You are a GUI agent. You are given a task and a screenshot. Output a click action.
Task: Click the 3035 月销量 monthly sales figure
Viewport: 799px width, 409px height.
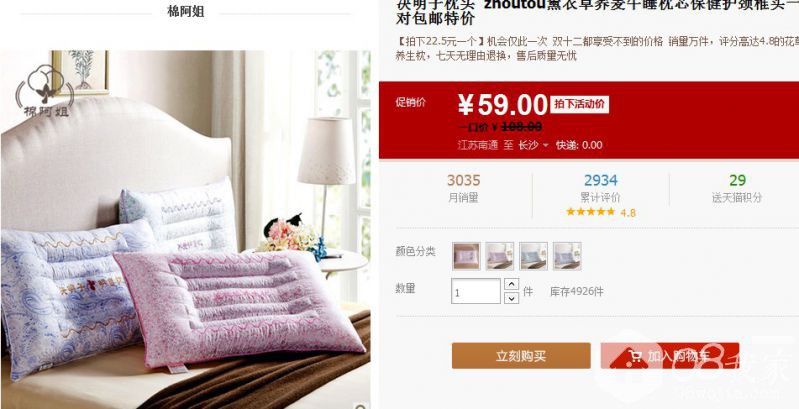[464, 188]
